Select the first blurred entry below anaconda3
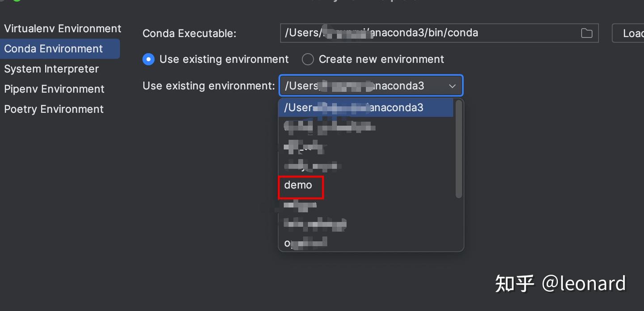 point(329,127)
